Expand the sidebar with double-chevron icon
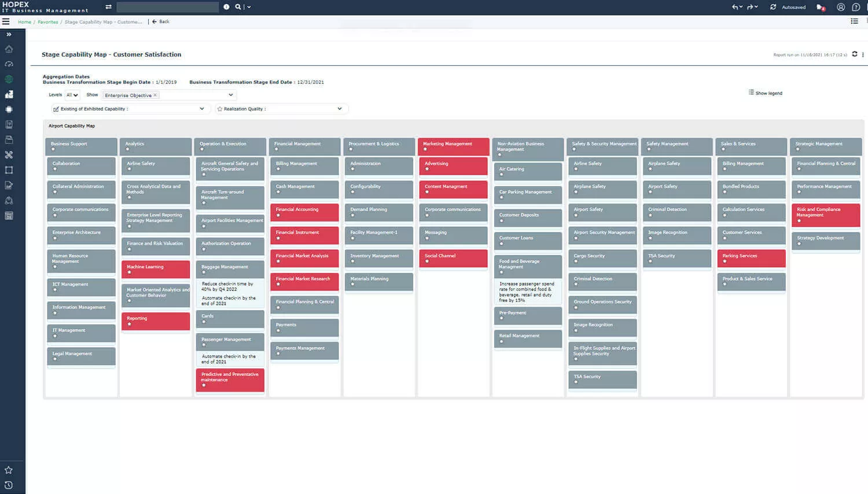The height and width of the screenshot is (494, 868). click(9, 35)
